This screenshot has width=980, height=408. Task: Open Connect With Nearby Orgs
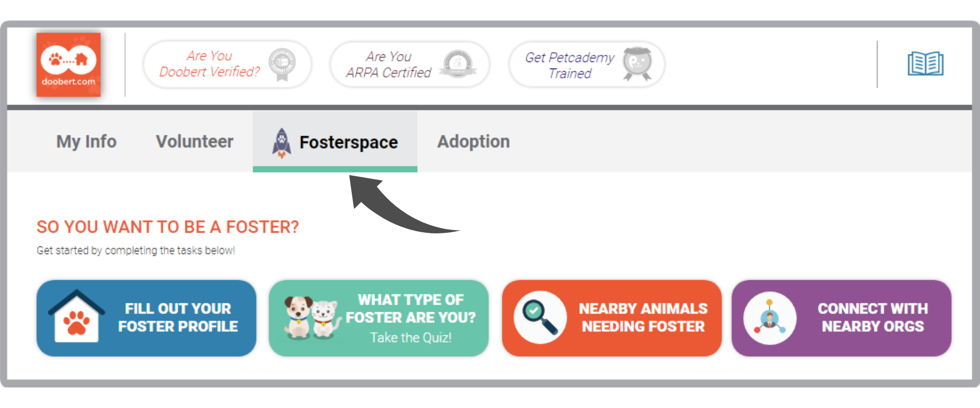pyautogui.click(x=841, y=318)
